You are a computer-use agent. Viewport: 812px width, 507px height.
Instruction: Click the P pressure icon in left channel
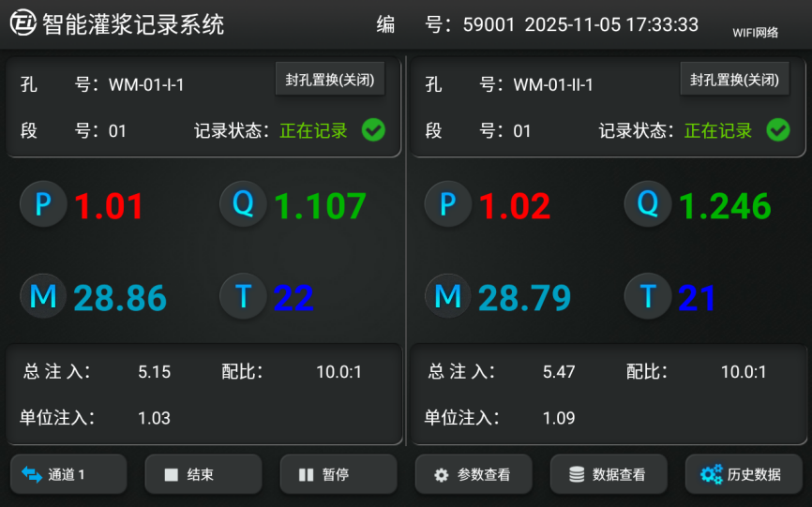tap(43, 204)
